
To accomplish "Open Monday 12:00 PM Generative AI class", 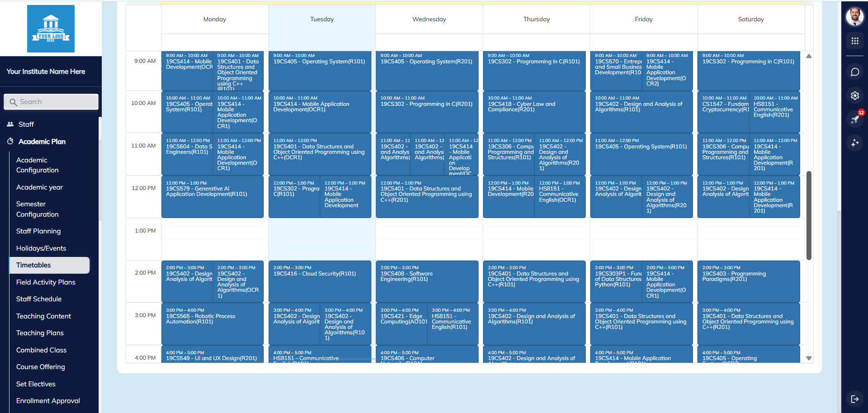I will (212, 197).
